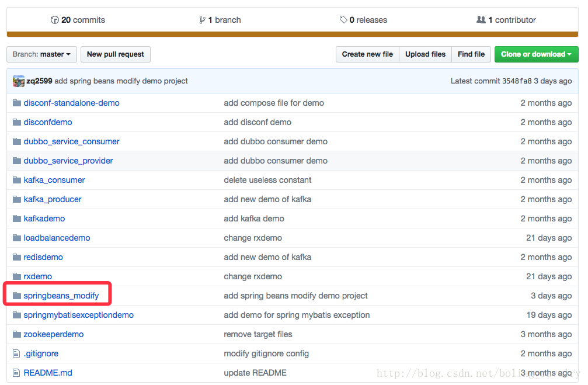Click the Upload files button
The width and height of the screenshot is (588, 385).
point(425,54)
